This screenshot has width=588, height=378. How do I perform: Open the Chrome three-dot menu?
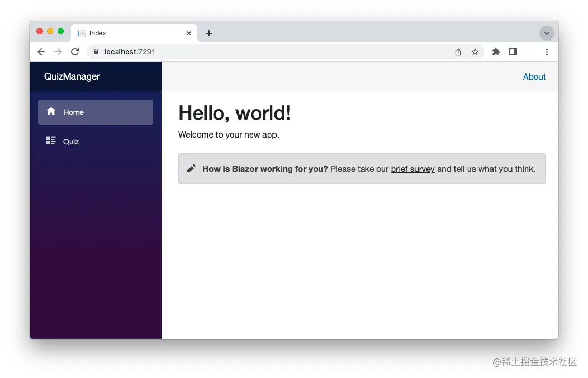tap(547, 52)
